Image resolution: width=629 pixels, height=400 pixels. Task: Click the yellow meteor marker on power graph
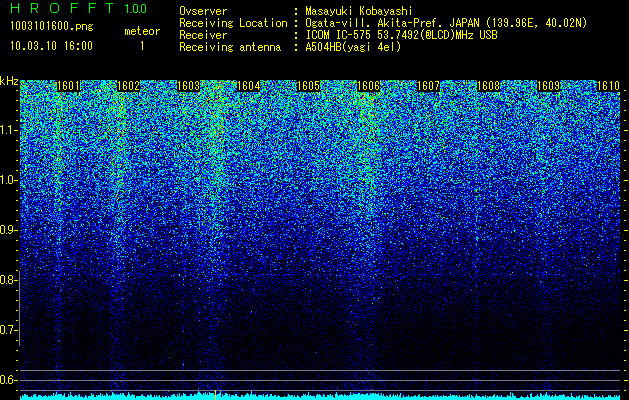215,395
